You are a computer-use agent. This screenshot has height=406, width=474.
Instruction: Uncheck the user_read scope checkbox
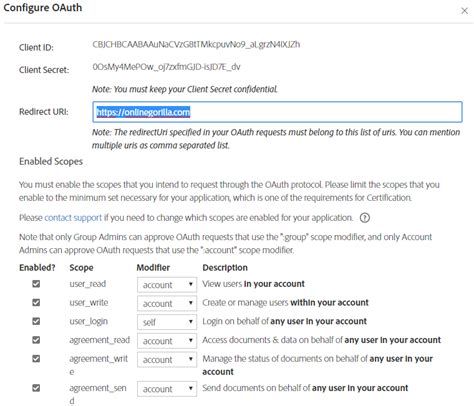pos(36,284)
